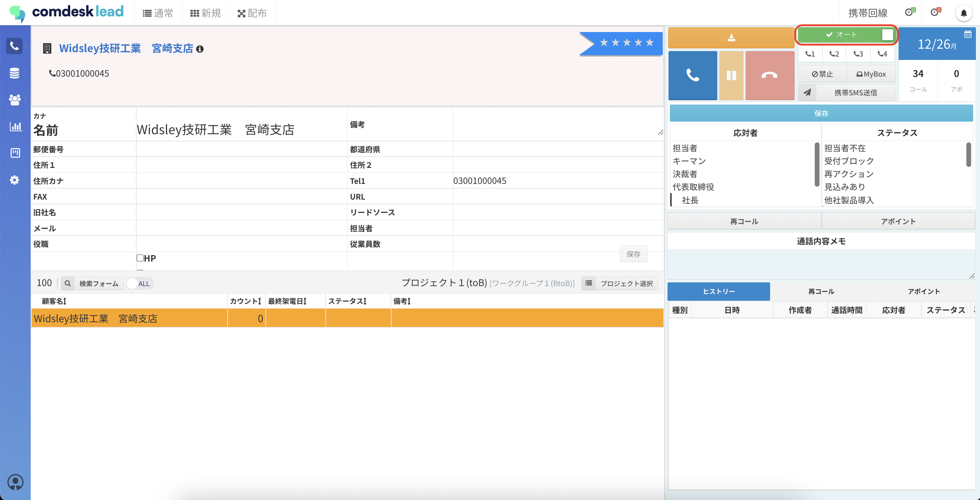
Task: Open the プロジェクト選択 selector
Action: 620,284
